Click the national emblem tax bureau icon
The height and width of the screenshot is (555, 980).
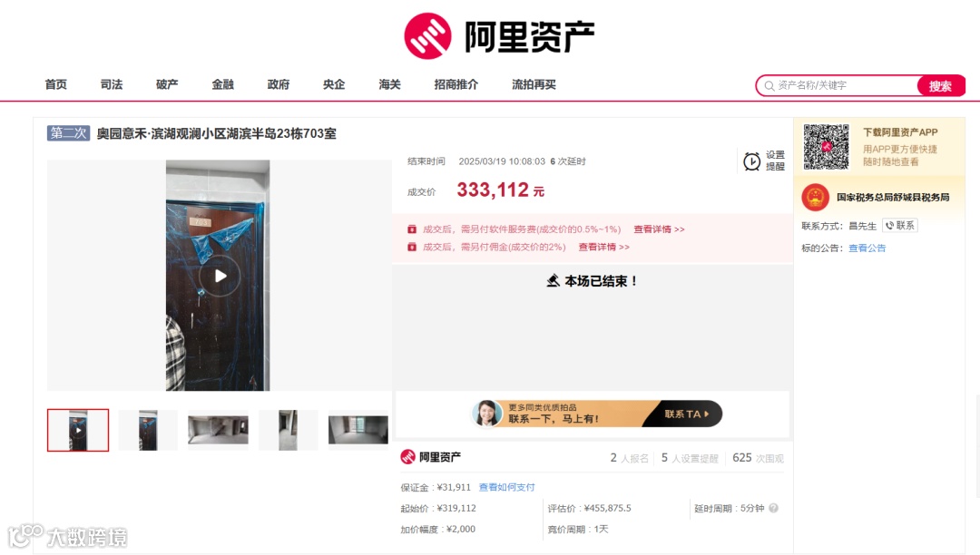[x=816, y=198]
